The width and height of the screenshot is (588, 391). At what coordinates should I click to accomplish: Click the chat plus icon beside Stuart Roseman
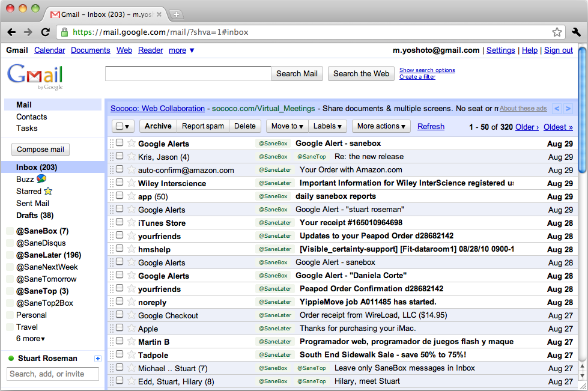point(98,359)
